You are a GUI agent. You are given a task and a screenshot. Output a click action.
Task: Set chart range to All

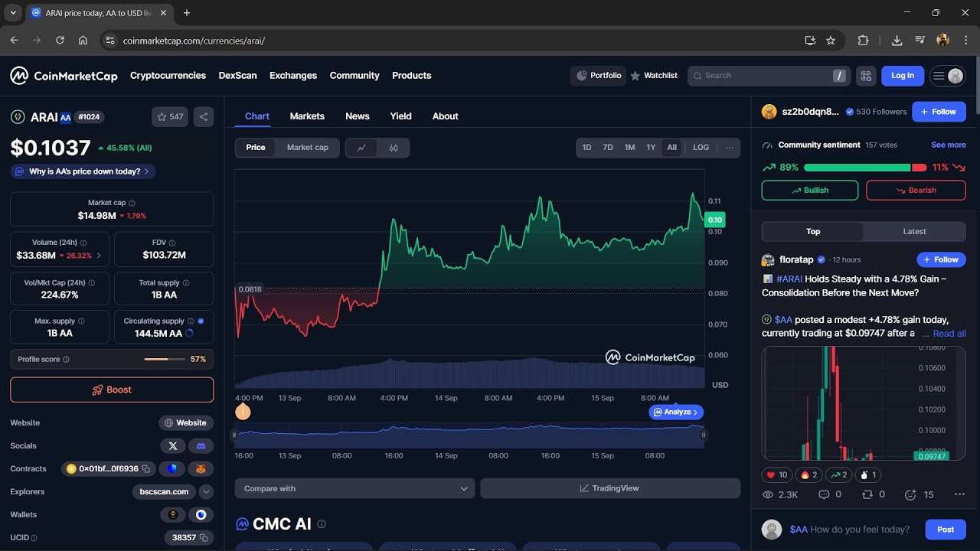tap(672, 148)
